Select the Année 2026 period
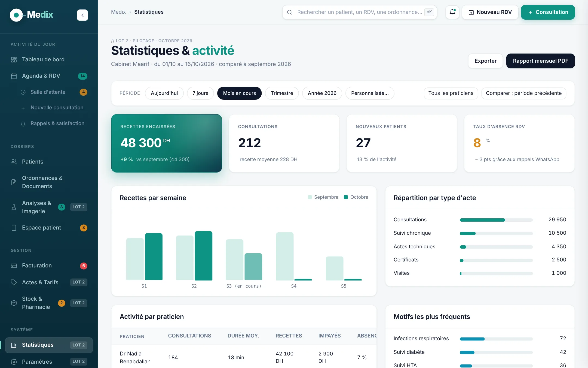This screenshot has height=368, width=588. coord(322,93)
